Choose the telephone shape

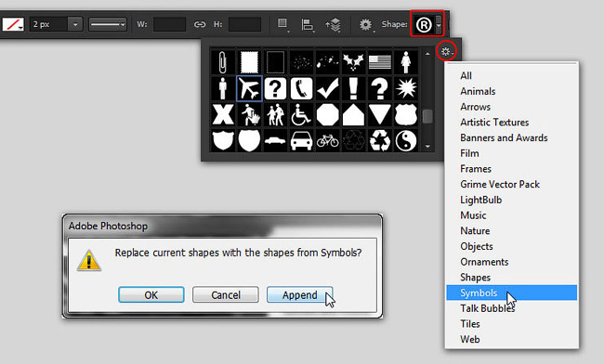click(301, 88)
